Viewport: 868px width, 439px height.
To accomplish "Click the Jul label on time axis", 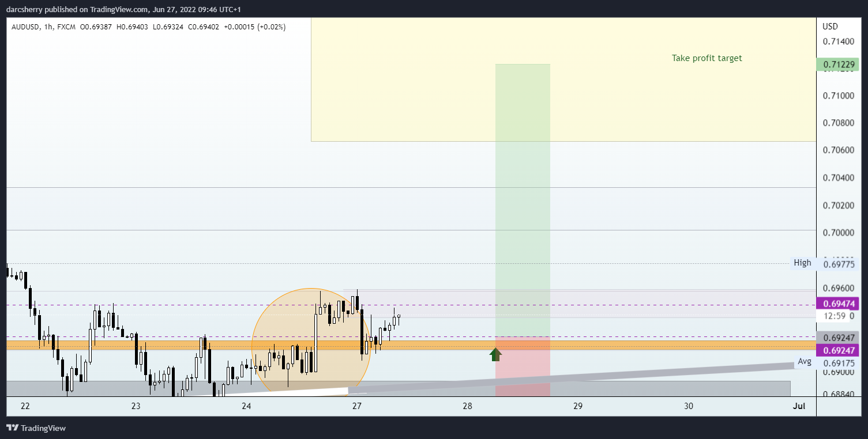I will [x=799, y=406].
